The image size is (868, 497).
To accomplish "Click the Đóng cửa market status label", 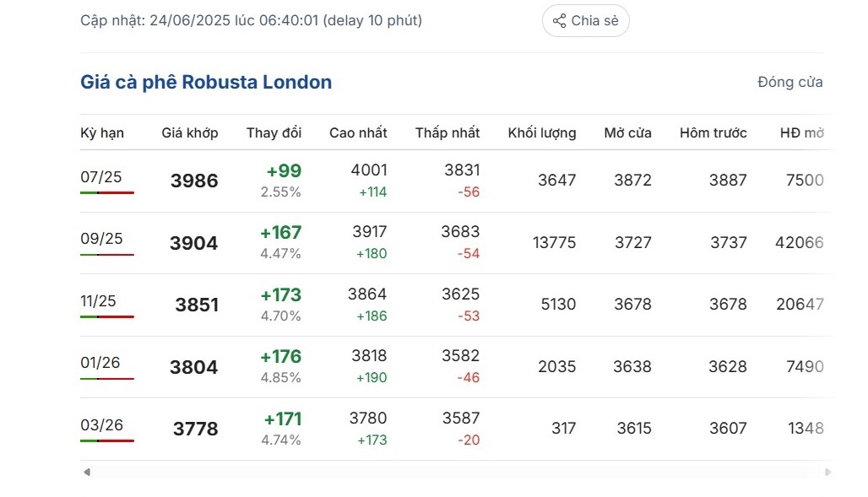I will click(x=790, y=83).
